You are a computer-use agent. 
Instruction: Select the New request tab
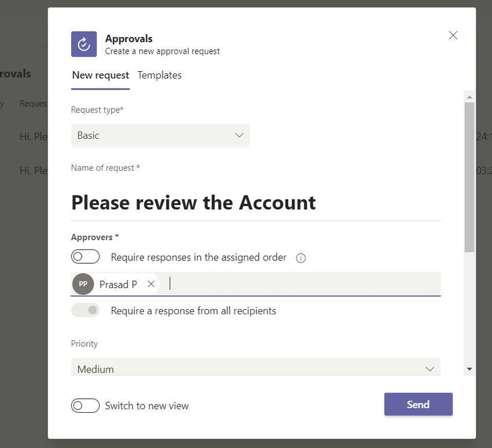coord(100,75)
